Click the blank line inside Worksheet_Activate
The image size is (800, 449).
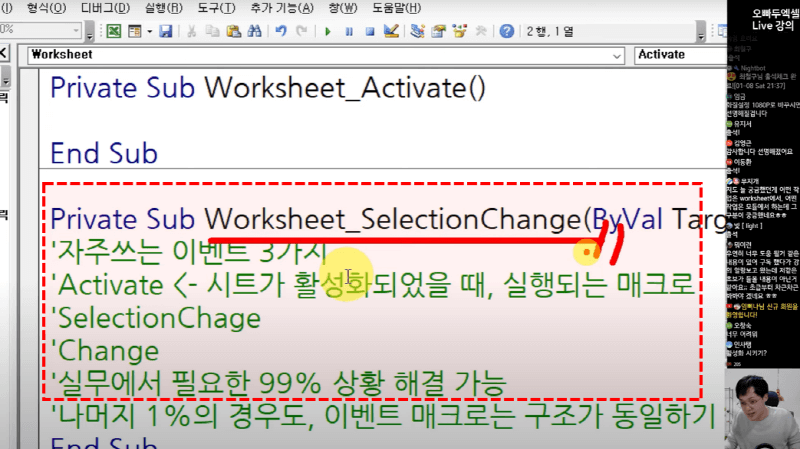[383, 121]
